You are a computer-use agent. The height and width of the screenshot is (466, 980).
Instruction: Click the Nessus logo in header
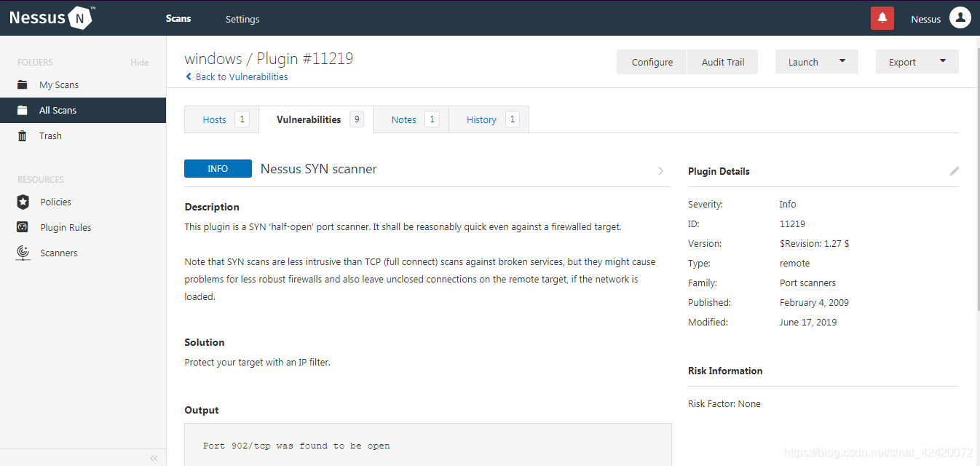pos(52,17)
